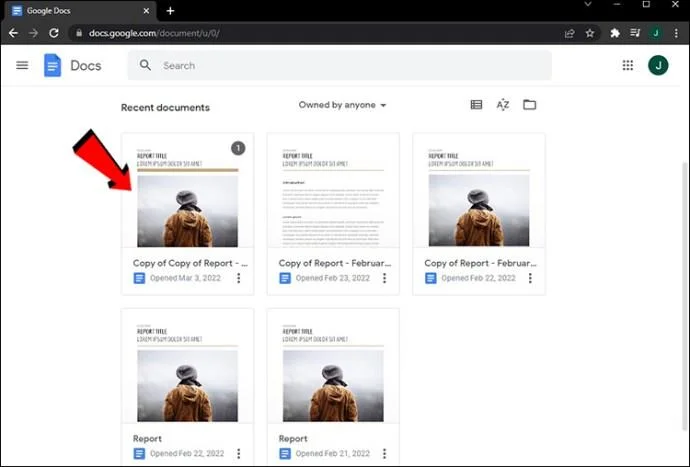
Task: Click the page vertical scrollbar
Action: coord(685,295)
